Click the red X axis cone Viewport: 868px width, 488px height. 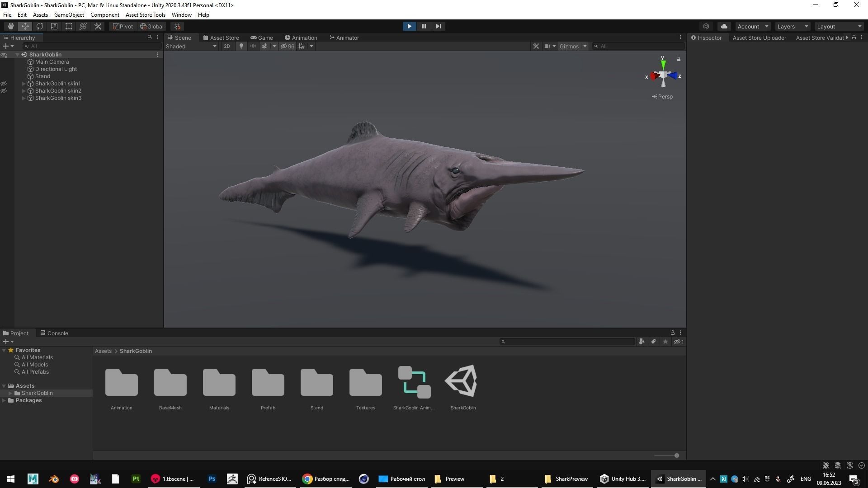click(654, 76)
